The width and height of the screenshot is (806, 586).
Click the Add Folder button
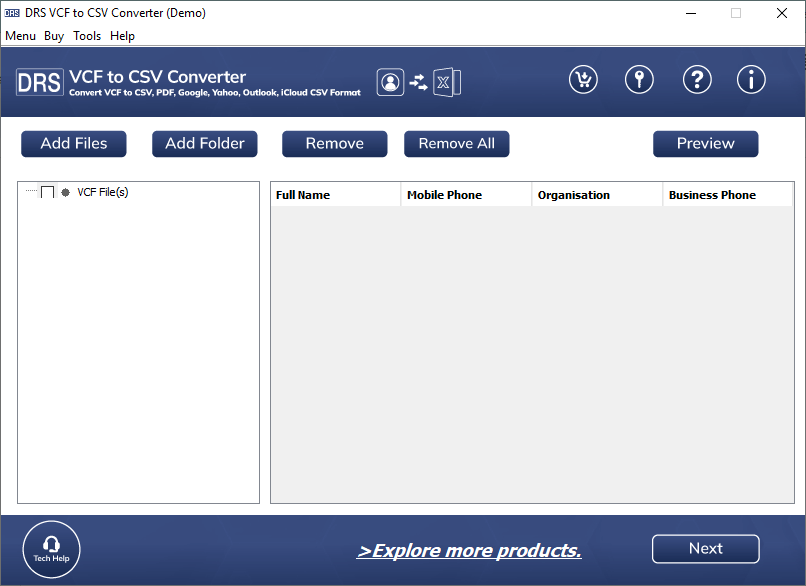pos(205,143)
